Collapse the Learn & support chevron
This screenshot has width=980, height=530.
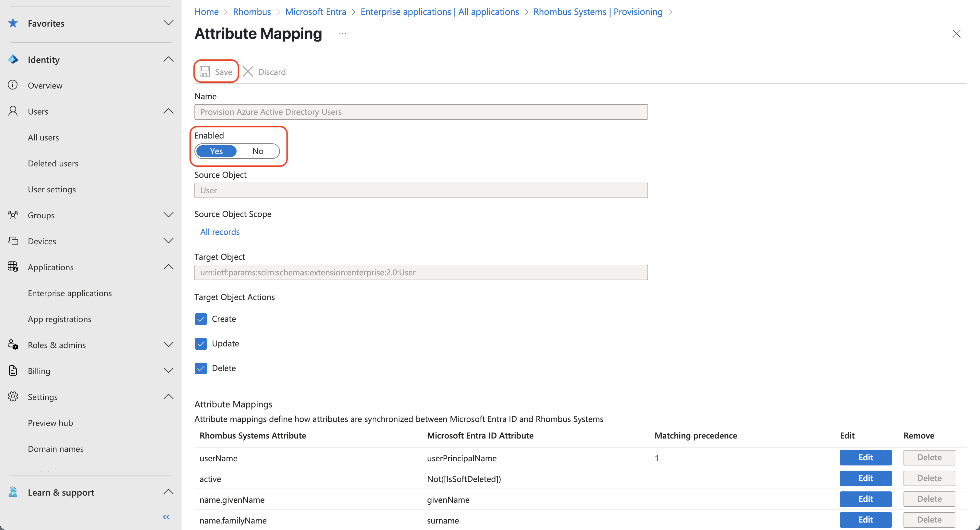168,491
